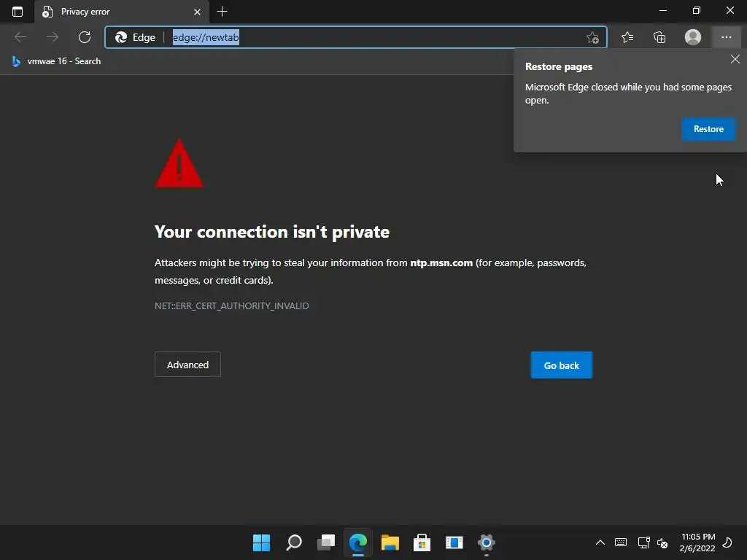The image size is (747, 560).
Task: Click the red warning triangle icon
Action: 179,163
